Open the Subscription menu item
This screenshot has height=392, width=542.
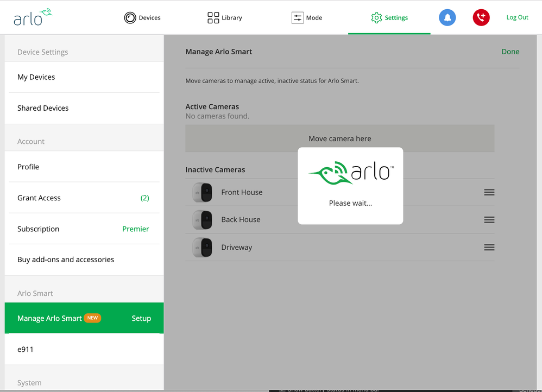tap(84, 229)
